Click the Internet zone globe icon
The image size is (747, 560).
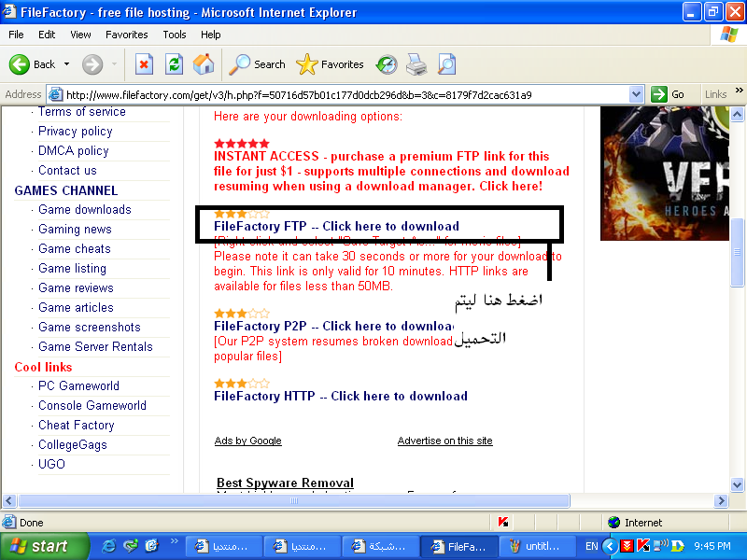(614, 523)
